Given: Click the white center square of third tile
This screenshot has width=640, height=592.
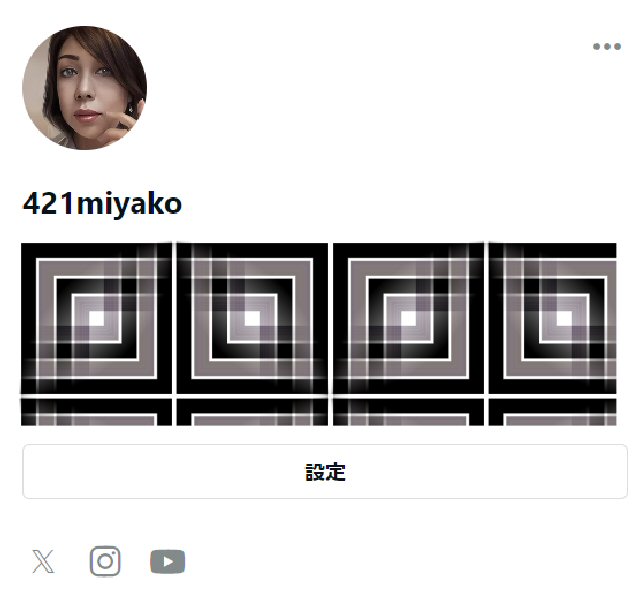Looking at the screenshot, I should 409,318.
